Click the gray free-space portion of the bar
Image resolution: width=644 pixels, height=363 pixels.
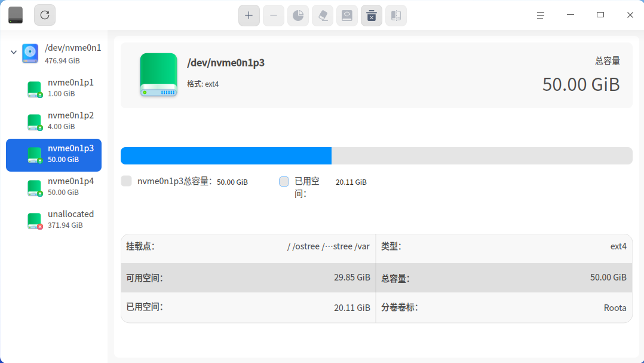click(482, 156)
